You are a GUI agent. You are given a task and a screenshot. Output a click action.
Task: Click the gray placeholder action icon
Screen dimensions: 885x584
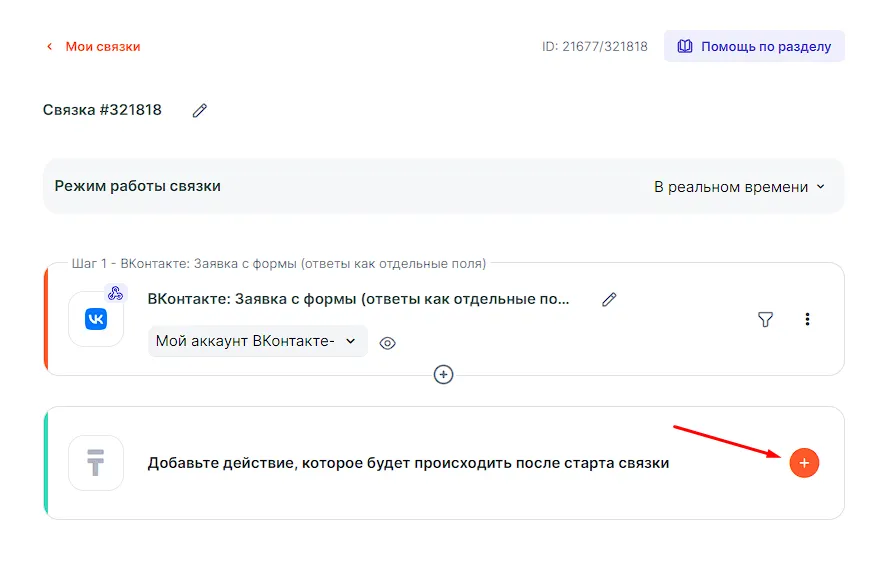point(96,463)
